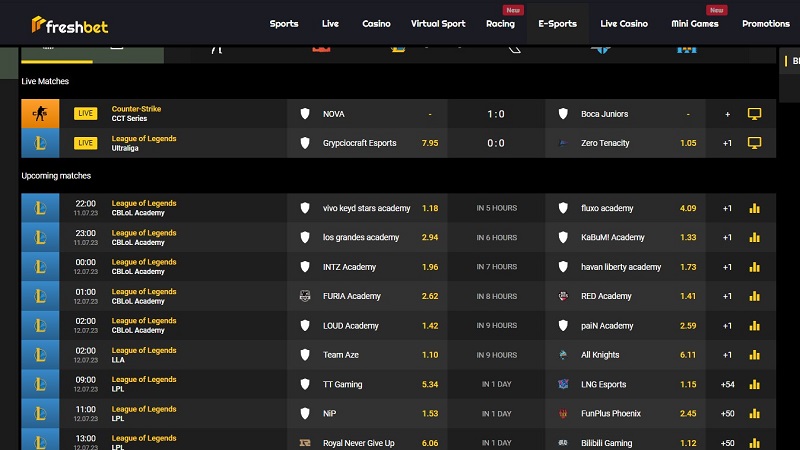This screenshot has width=800, height=450.
Task: Choose INTZ Academy odds 1.96
Action: pyautogui.click(x=430, y=267)
